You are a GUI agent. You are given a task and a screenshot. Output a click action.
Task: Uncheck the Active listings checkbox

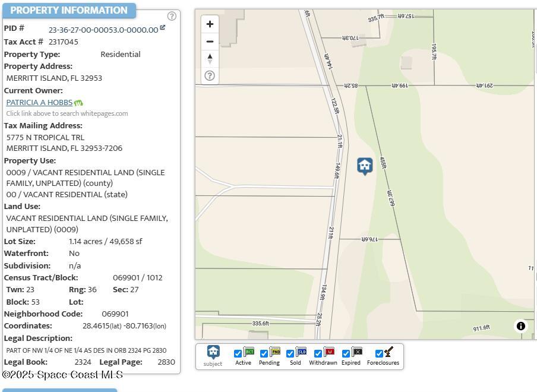(238, 353)
